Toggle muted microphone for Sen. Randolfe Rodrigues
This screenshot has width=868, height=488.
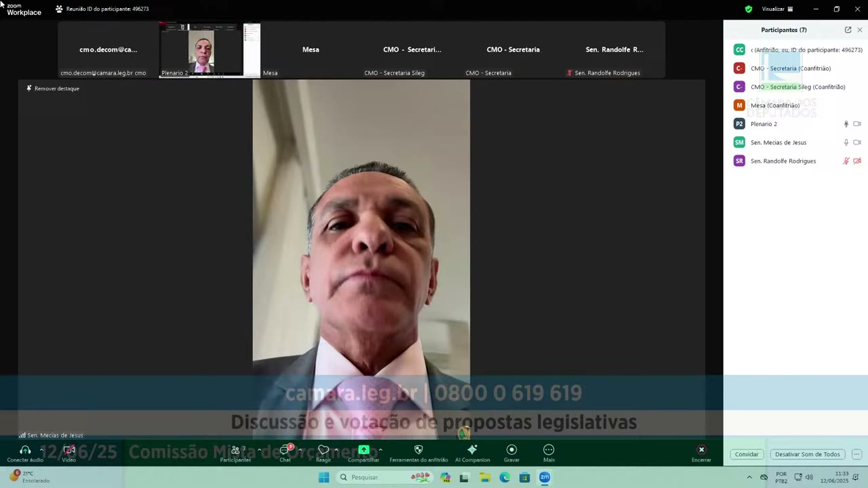click(x=846, y=161)
